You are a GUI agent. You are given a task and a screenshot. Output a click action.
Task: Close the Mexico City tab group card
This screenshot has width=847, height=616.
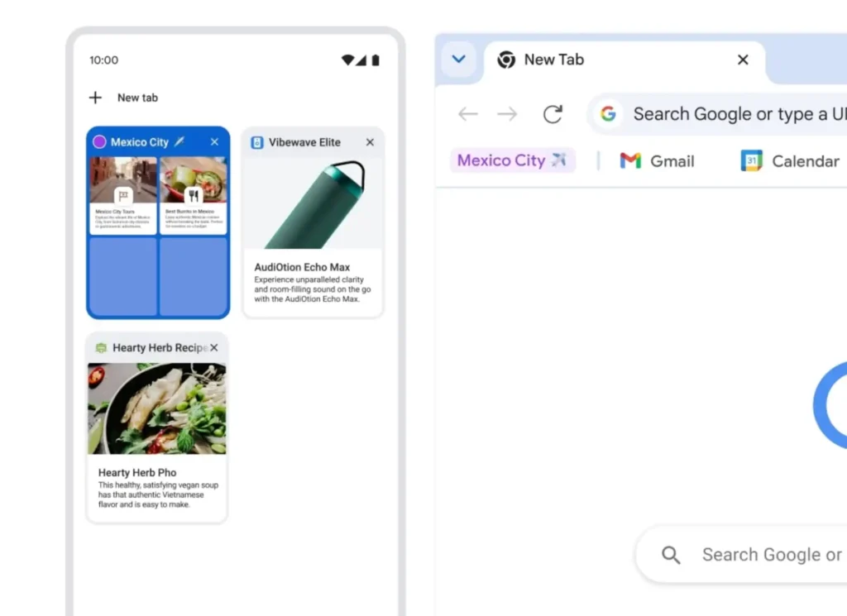214,141
